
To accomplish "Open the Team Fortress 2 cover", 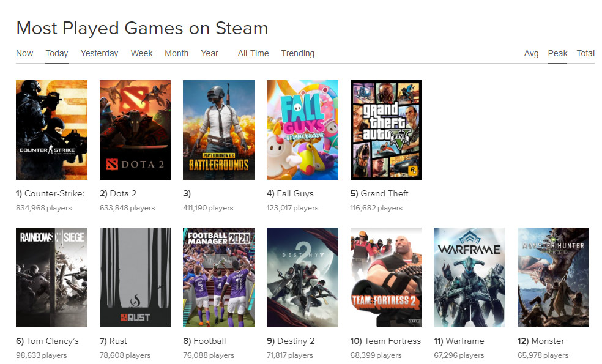I will 386,277.
